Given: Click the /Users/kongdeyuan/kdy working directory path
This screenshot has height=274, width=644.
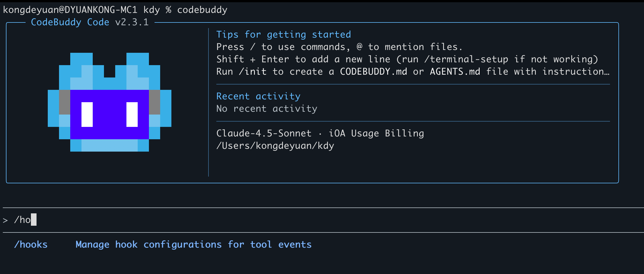Looking at the screenshot, I should 275,146.
